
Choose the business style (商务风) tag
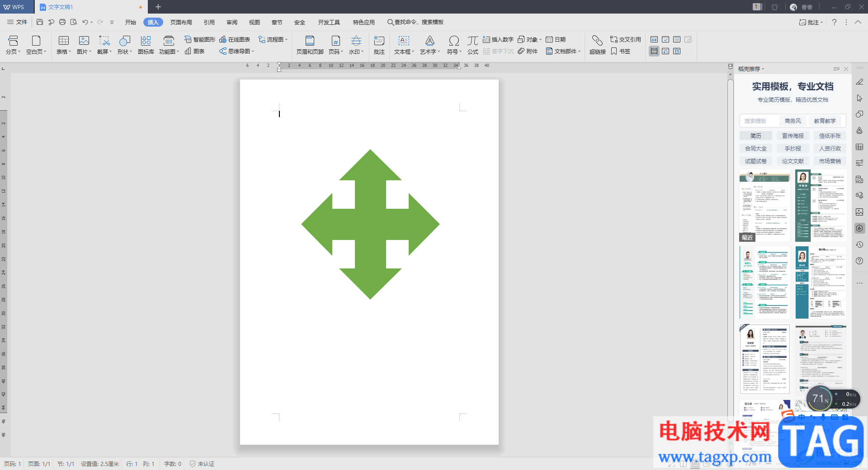pyautogui.click(x=793, y=121)
